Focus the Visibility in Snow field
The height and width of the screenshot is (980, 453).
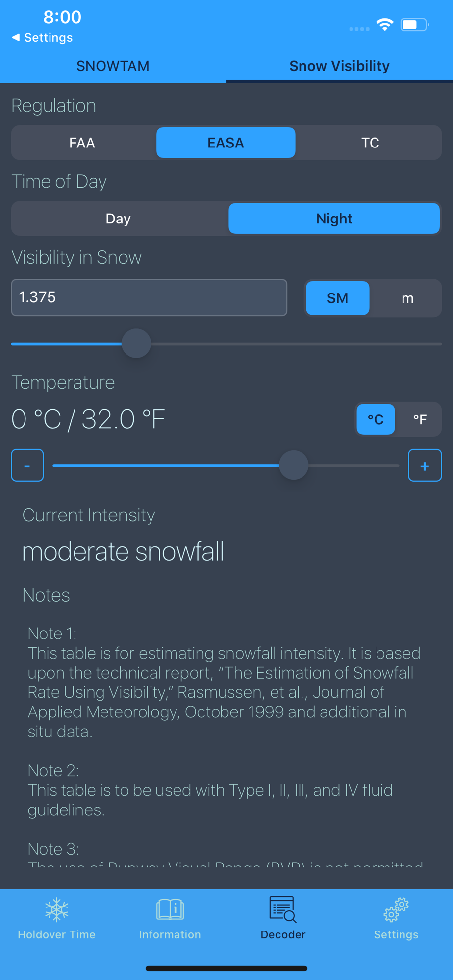point(149,297)
